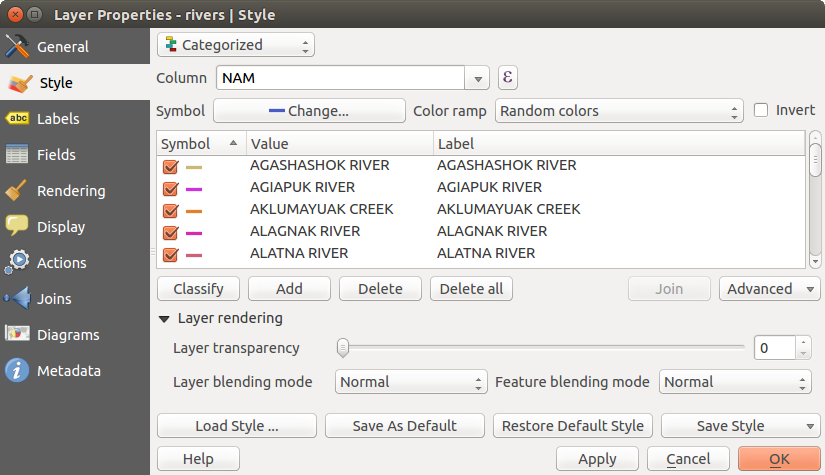The image size is (825, 475).
Task: Select the Rendering paintbrush icon
Action: [x=17, y=191]
